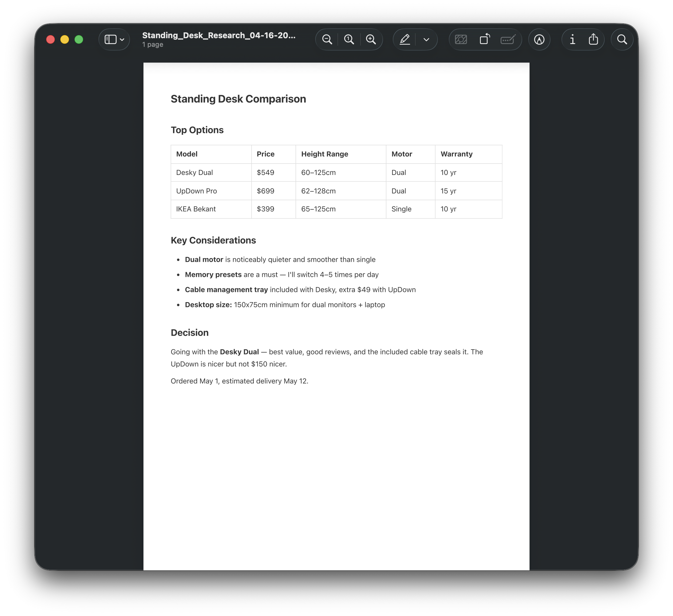
Task: Click the Dual motor bullet text
Action: click(280, 260)
